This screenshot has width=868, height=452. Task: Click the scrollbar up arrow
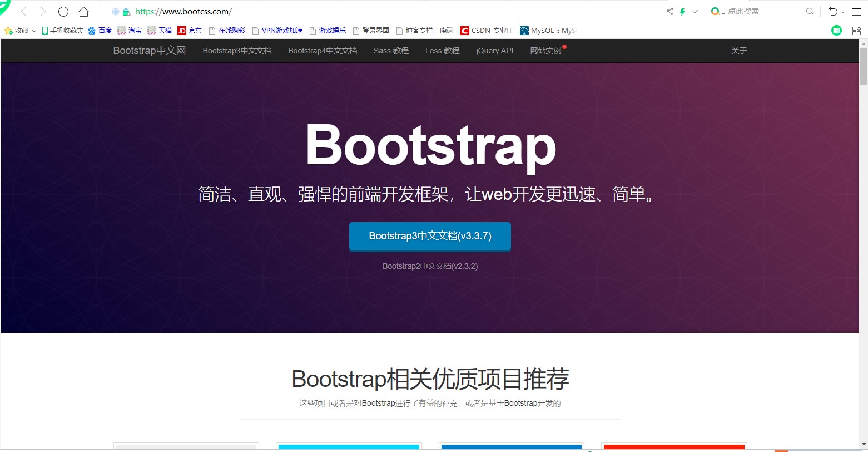pyautogui.click(x=864, y=43)
